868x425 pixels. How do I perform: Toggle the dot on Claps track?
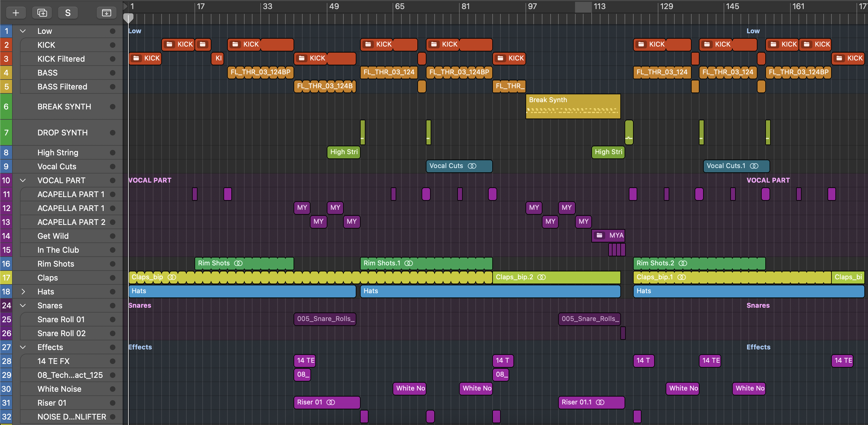pos(113,278)
